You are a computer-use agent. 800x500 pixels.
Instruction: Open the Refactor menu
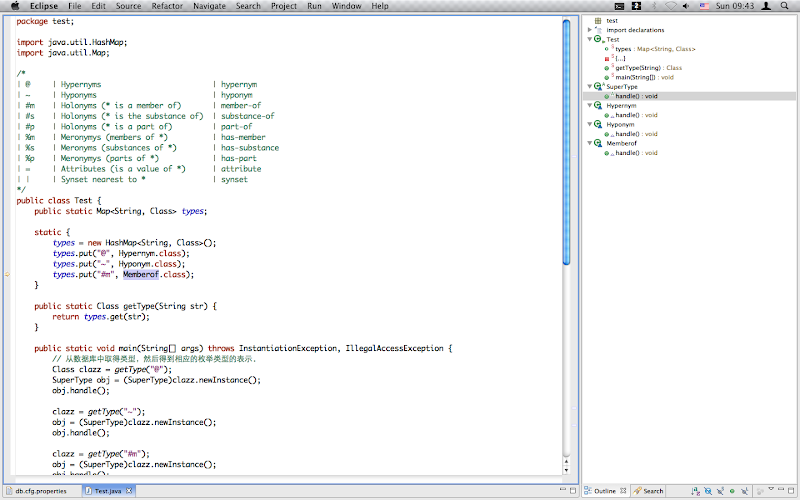coord(167,6)
